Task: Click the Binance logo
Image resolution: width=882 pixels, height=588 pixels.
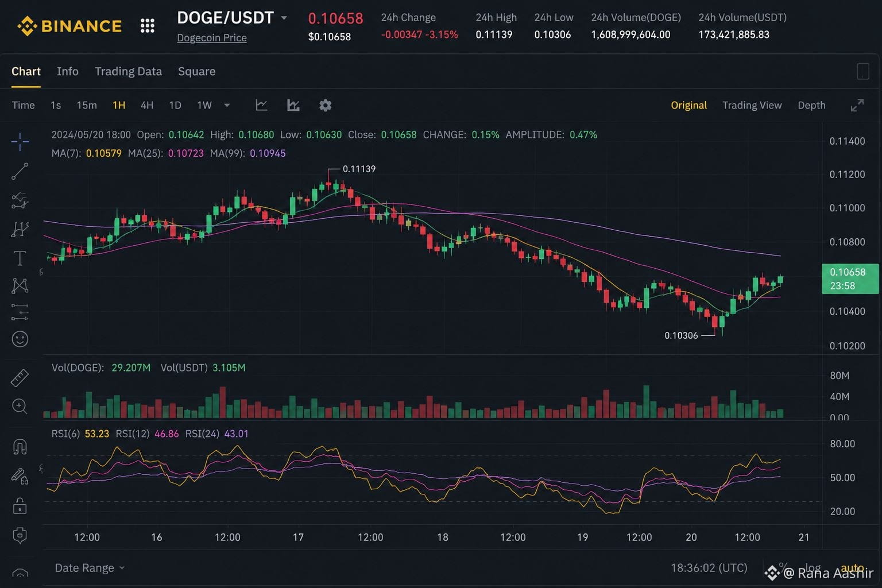Action: point(69,26)
